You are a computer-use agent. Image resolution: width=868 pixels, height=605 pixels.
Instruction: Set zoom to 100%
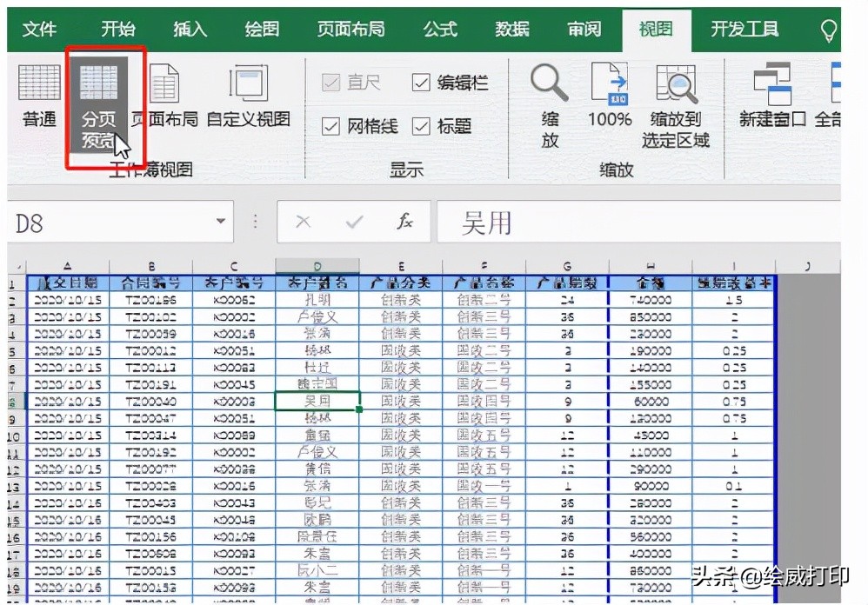(x=608, y=96)
